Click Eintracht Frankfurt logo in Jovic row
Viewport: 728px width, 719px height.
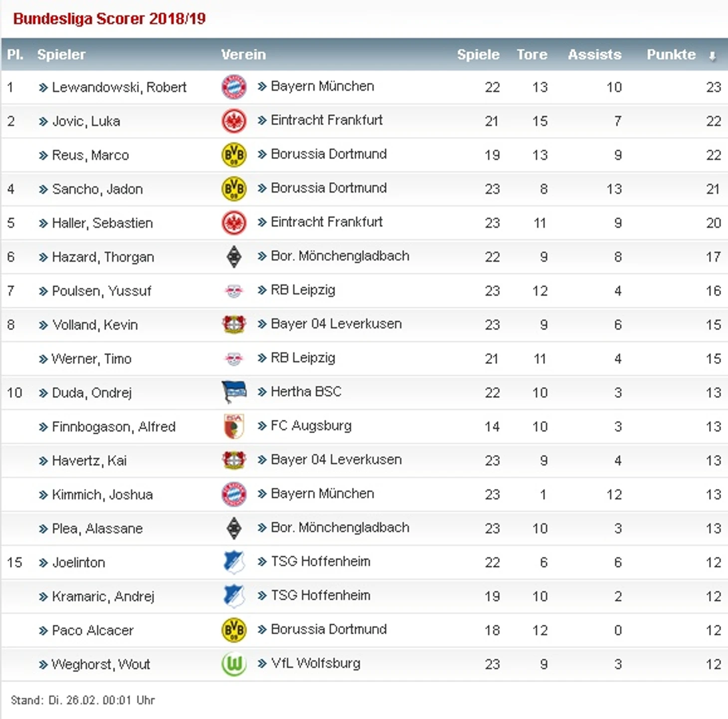click(234, 121)
